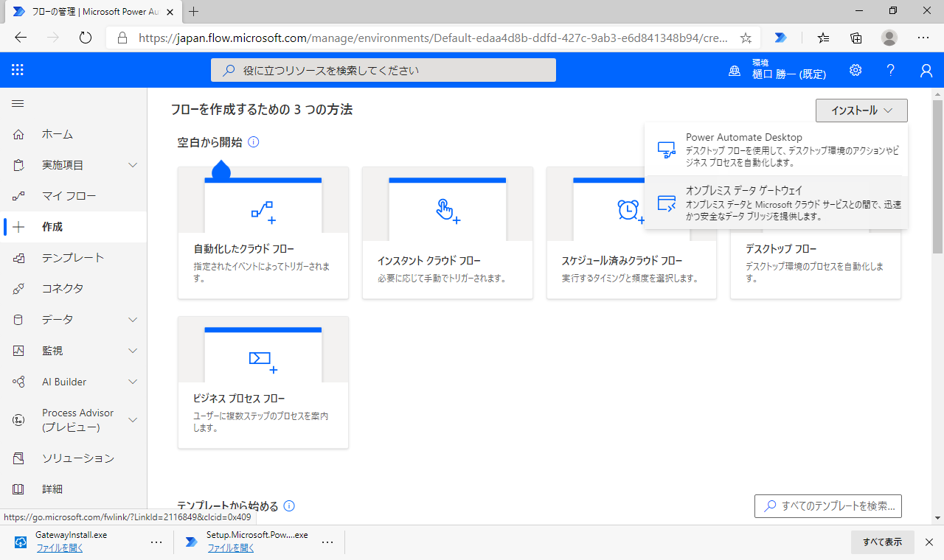Click info icon next to 空白から開始

(x=254, y=141)
